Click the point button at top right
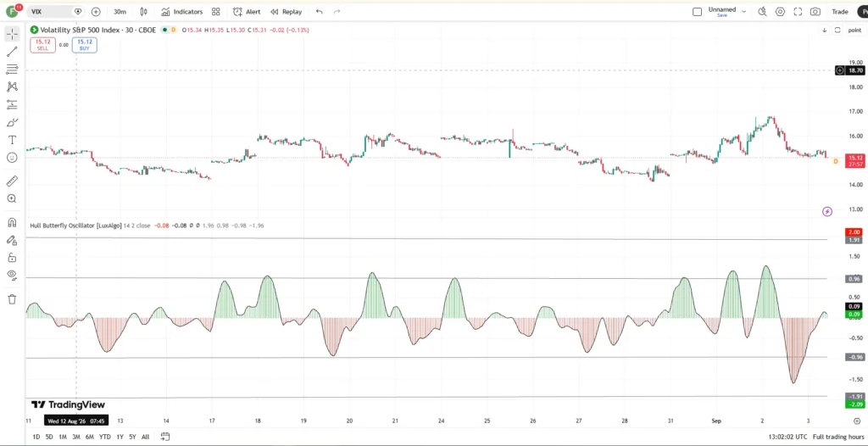The height and width of the screenshot is (446, 868). 854,30
